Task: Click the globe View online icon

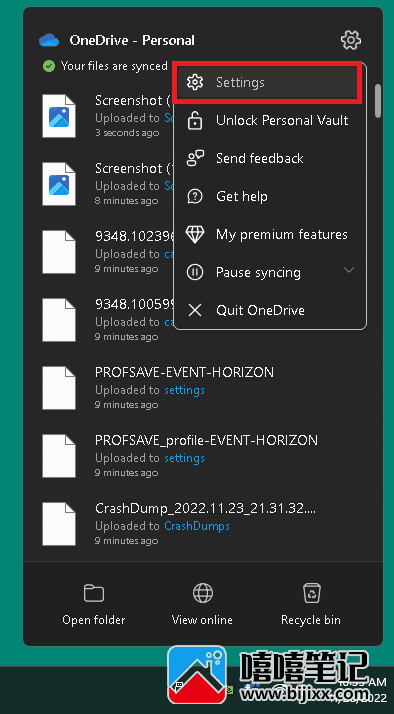Action: (203, 593)
